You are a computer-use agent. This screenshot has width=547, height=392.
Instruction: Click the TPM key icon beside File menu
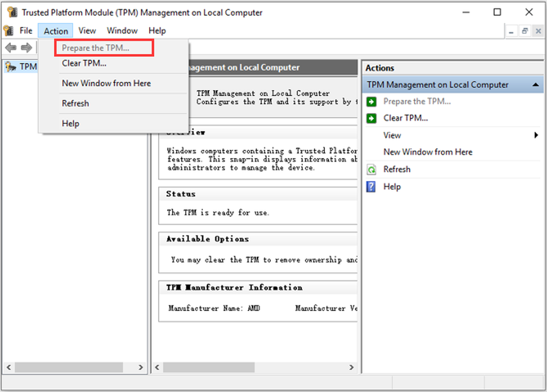click(8, 31)
